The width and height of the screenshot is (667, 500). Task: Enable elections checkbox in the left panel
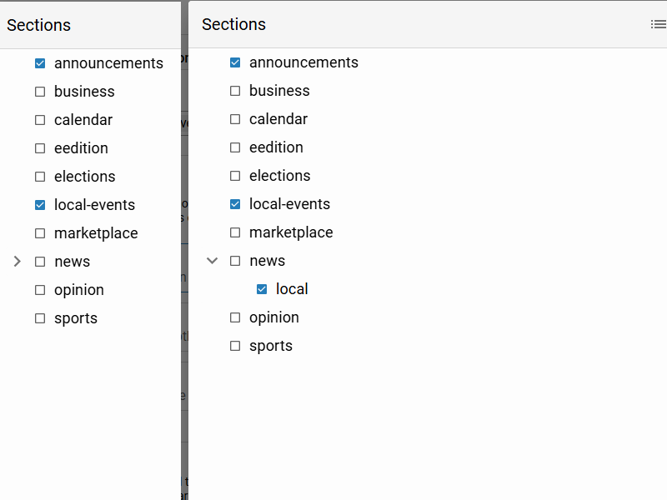(40, 177)
